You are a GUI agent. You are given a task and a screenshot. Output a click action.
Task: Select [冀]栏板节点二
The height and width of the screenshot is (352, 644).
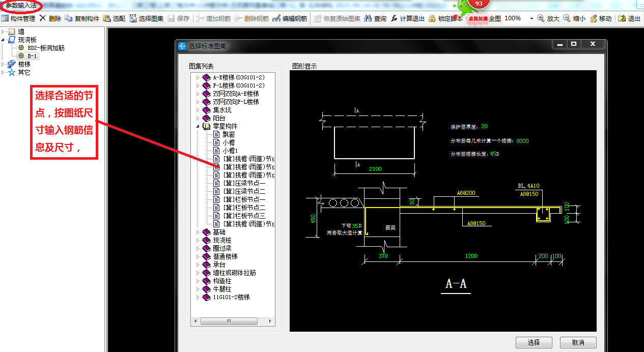tap(244, 208)
